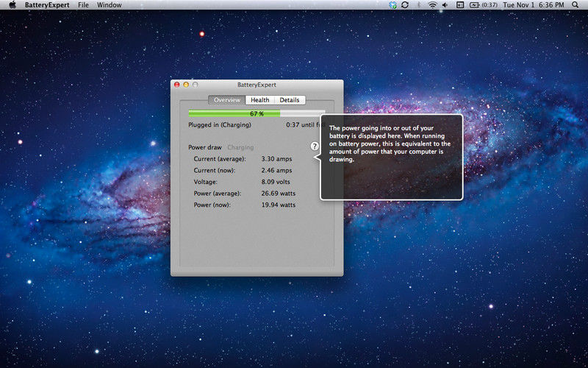Viewport: 588px width, 368px height.
Task: Click the Plugged in (Charging) status text
Action: [220, 124]
